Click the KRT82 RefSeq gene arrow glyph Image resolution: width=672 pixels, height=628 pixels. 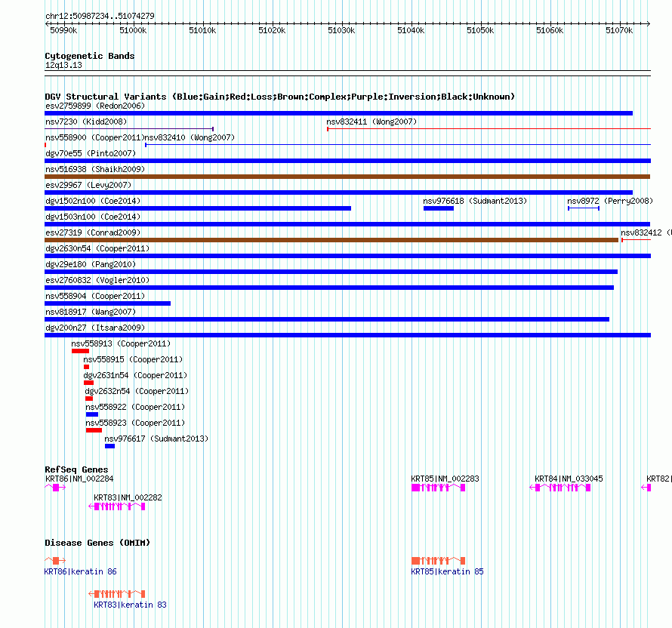646,488
